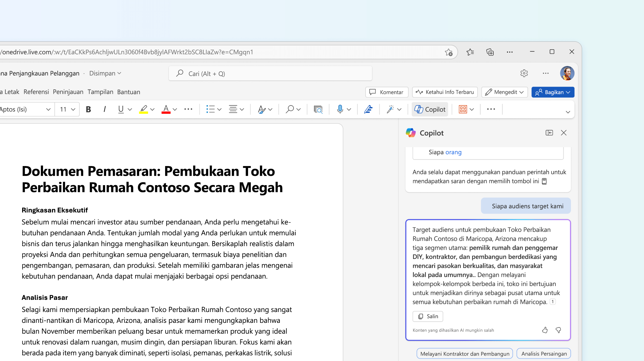Select suggestion Melayani Kontraktor dan Pembangun
The height and width of the screenshot is (361, 644).
pyautogui.click(x=465, y=354)
